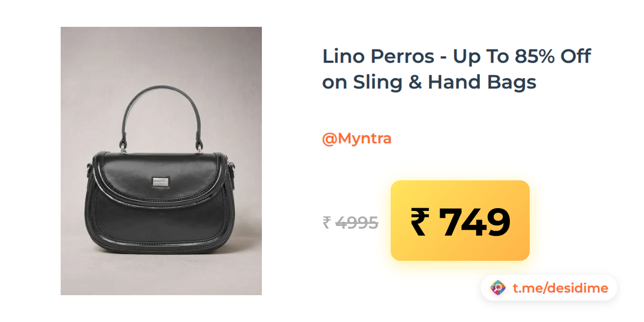Click the rupee symbol in yellow badge
Image resolution: width=644 pixels, height=322 pixels.
tap(421, 222)
